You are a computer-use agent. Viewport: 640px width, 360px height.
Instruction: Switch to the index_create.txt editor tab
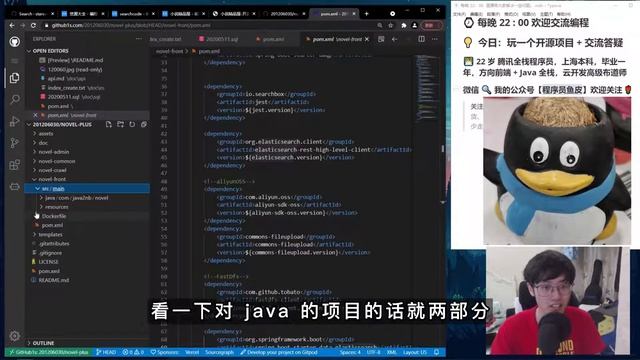[x=166, y=39]
